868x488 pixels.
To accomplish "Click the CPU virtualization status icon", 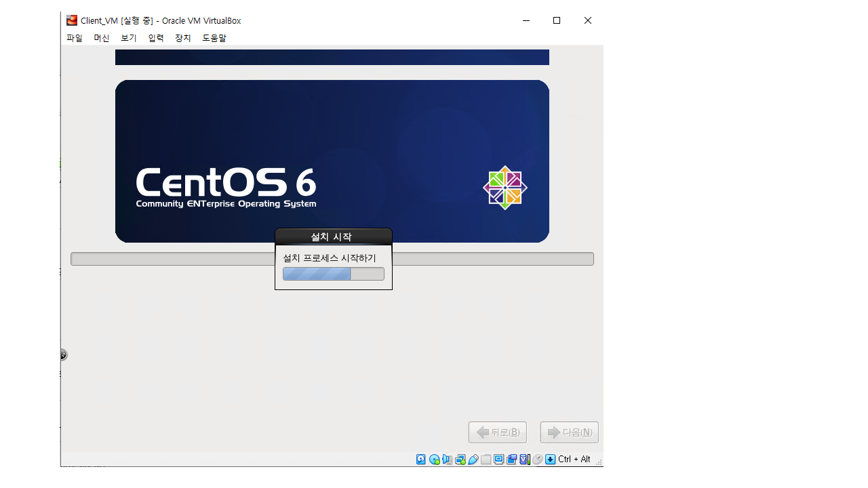I will click(x=524, y=460).
